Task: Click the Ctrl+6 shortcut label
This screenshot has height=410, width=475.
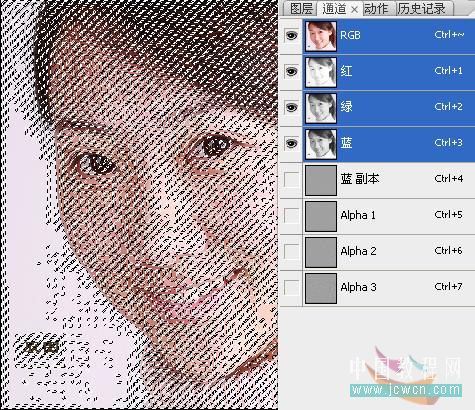Action: tap(449, 251)
